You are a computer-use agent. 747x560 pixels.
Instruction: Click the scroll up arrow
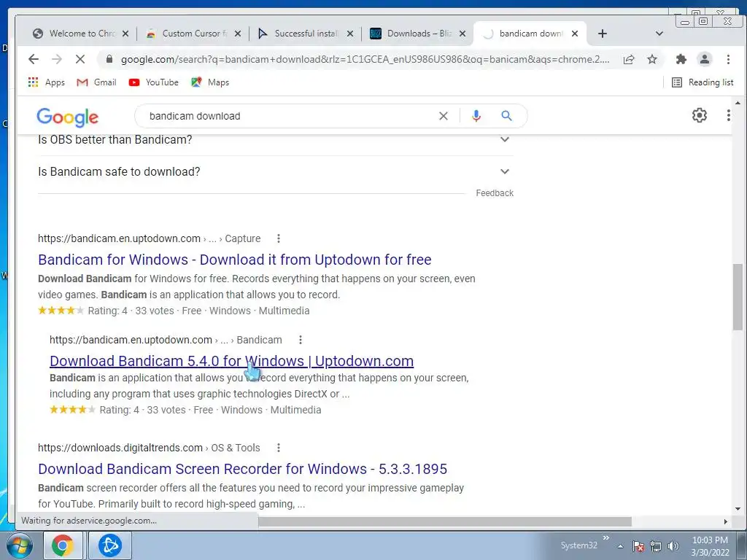coord(738,103)
